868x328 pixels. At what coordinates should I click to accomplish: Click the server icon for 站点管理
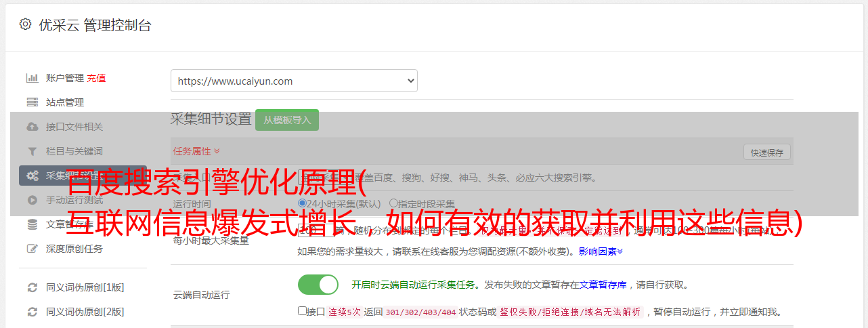click(32, 102)
